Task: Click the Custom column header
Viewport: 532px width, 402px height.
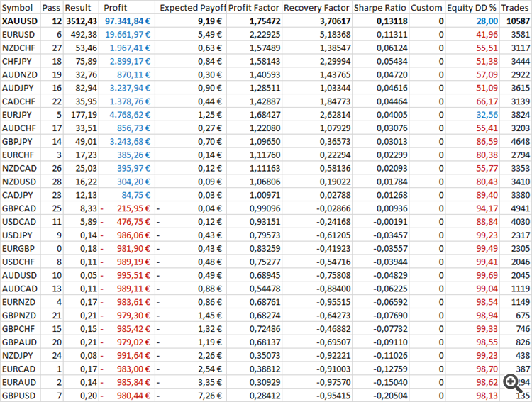Action: click(x=426, y=8)
